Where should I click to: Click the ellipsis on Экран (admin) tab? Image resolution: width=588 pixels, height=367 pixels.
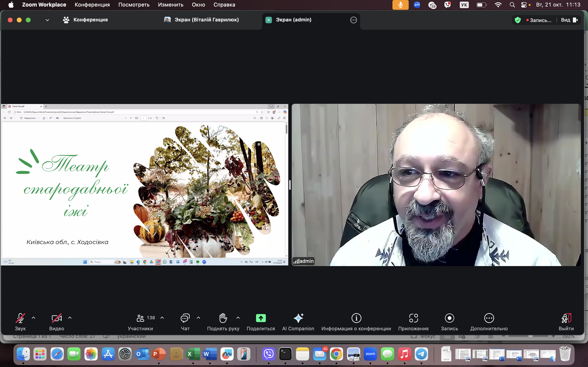point(354,20)
